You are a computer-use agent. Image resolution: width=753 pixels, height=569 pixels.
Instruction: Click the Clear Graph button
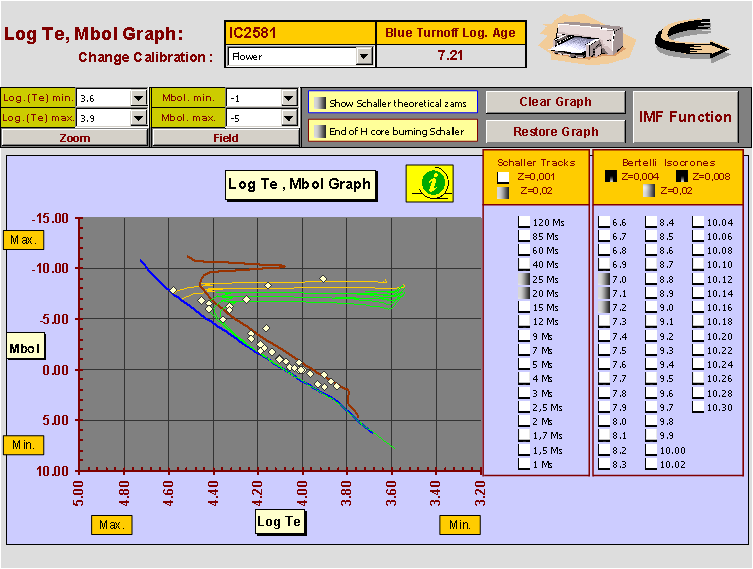tap(556, 102)
